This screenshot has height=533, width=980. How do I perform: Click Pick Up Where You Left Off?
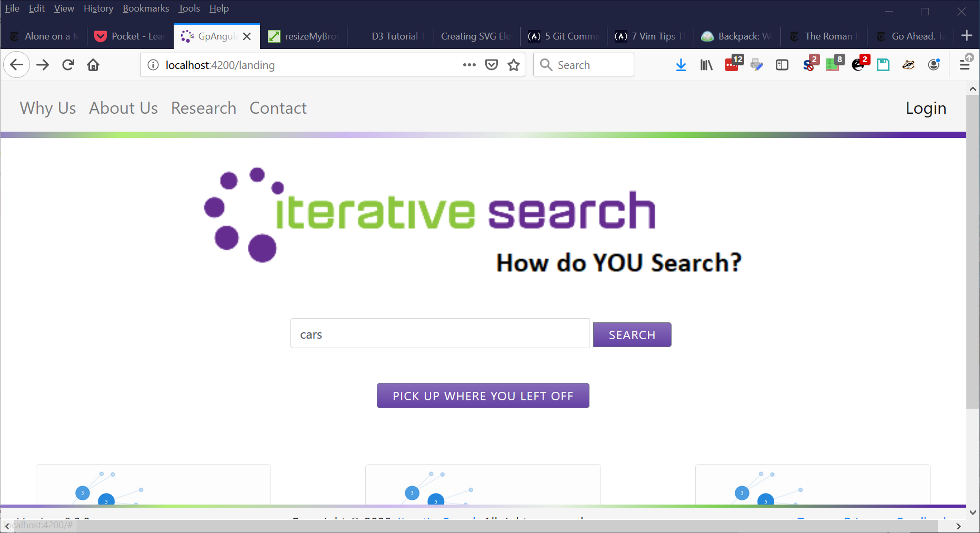tap(483, 396)
